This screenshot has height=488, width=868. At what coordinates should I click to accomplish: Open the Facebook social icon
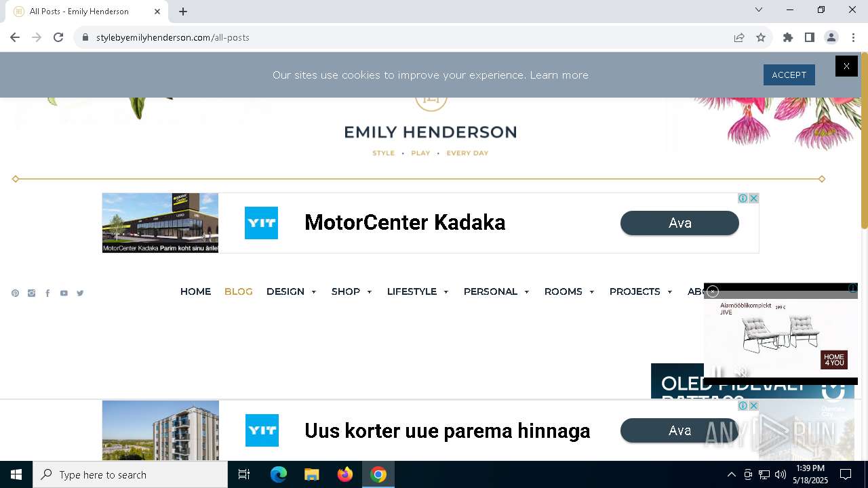point(47,293)
